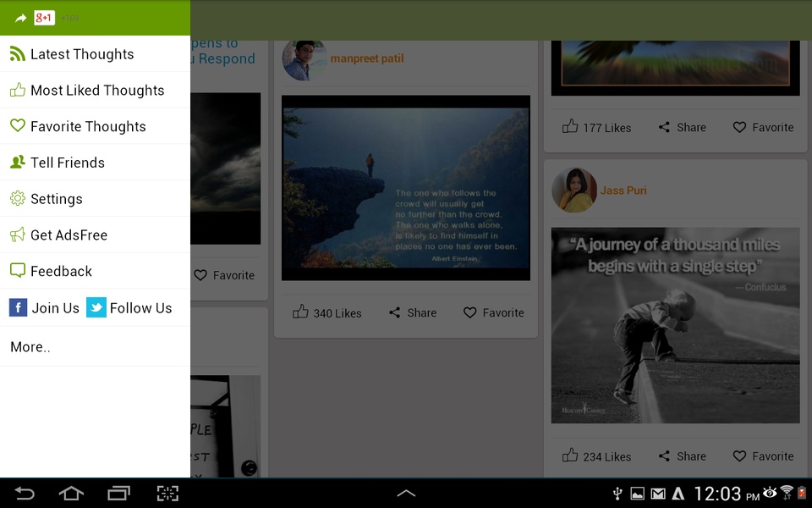
Task: Click the Google +1 button
Action: coord(45,18)
